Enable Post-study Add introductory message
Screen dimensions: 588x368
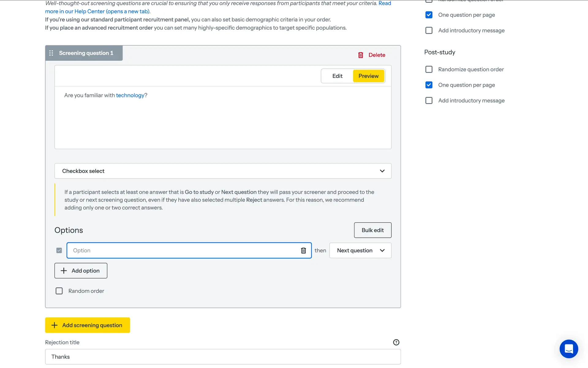coord(429,101)
